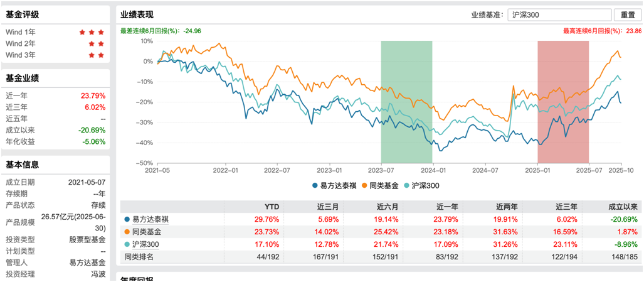Image resolution: width=644 pixels, height=282 pixels.
Task: Click the 业绩基准 input showing 沪深300
Action: coord(559,15)
